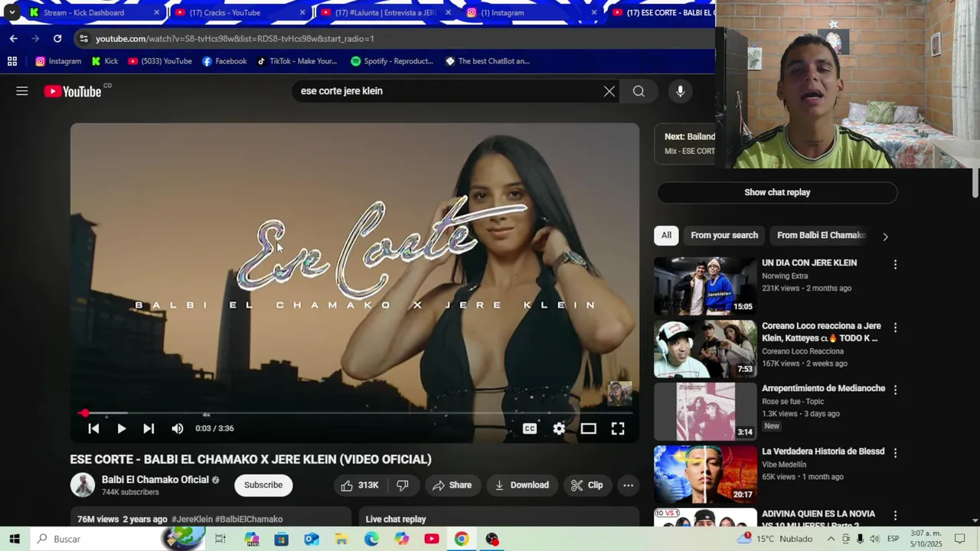
Task: Open options for ADIVINA QUIEN ES LA NOVIA
Action: pos(895,516)
